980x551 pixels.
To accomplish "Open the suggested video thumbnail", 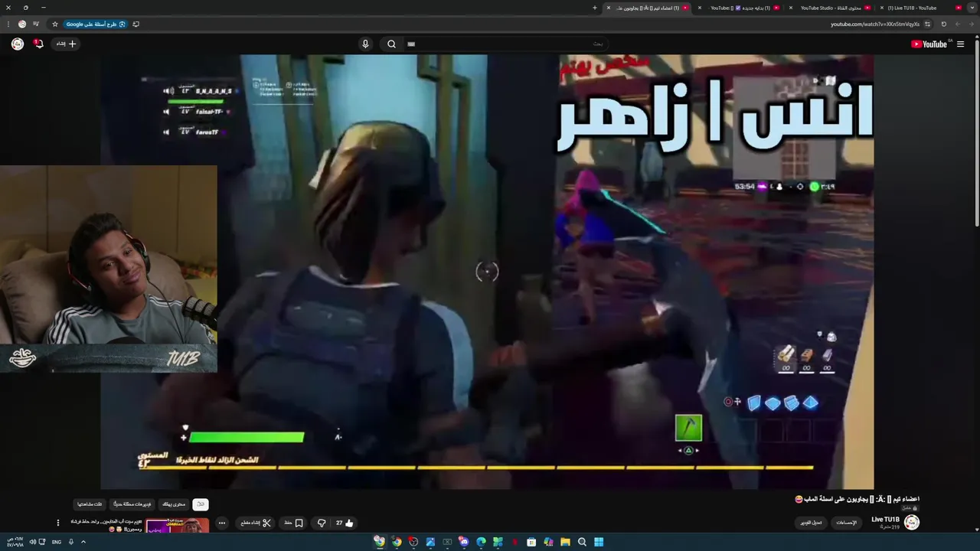I will (x=178, y=526).
